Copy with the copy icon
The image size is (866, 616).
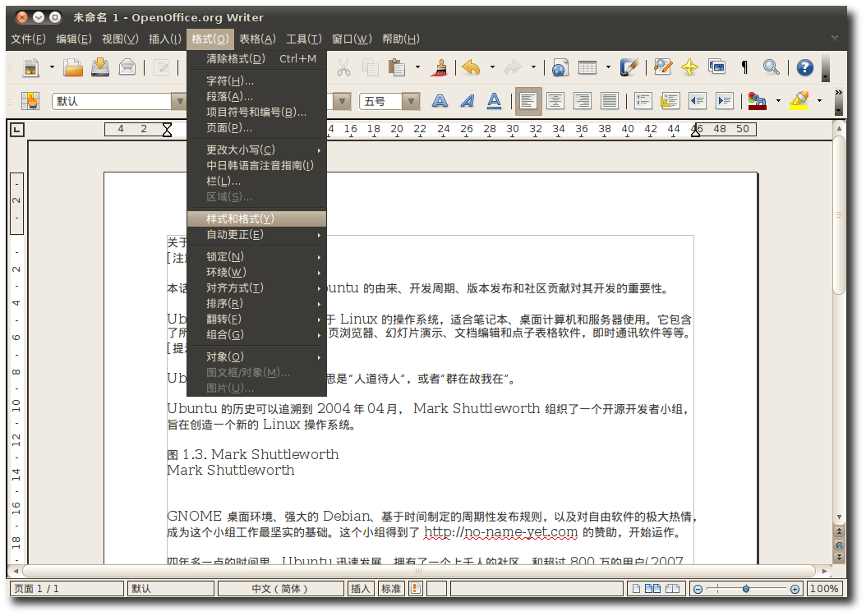370,67
